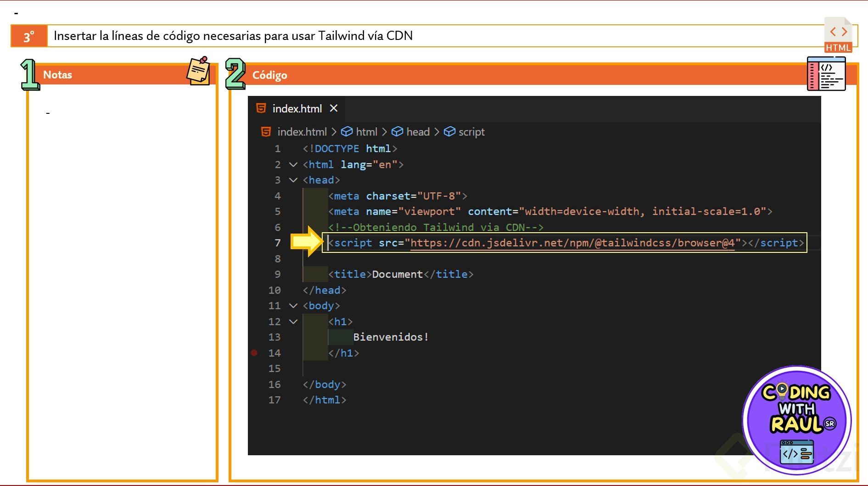Click the 'Insertar la líneas de código' title

click(233, 36)
